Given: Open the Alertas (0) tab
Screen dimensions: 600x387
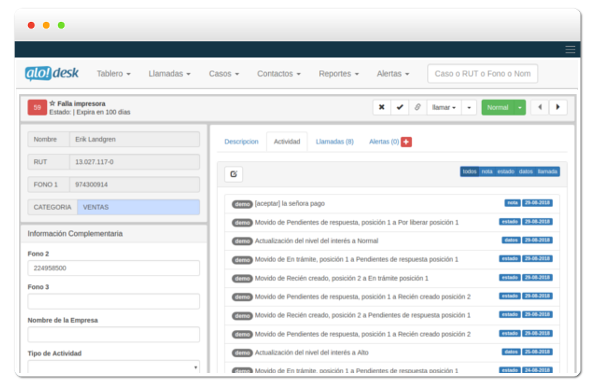Looking at the screenshot, I should 384,142.
